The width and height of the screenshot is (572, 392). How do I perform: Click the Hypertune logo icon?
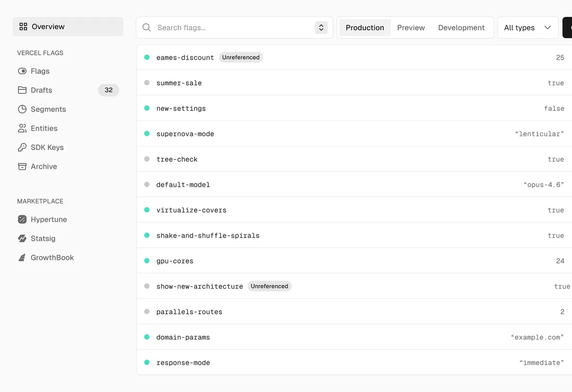click(22, 220)
